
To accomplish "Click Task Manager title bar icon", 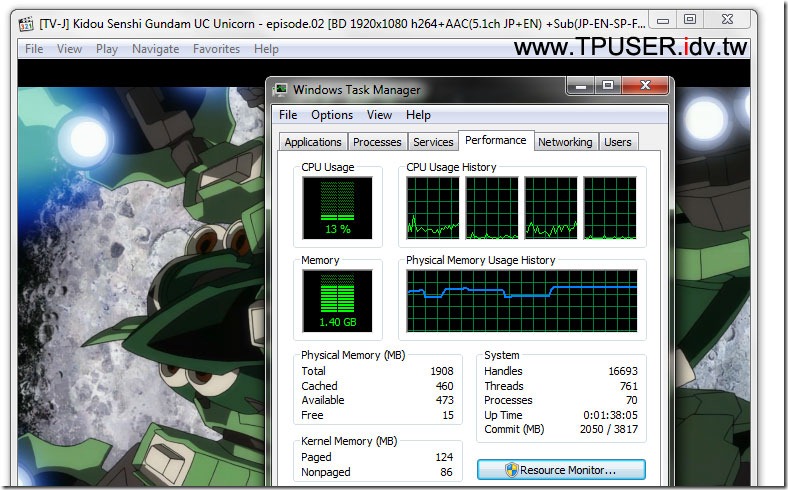I will pyautogui.click(x=280, y=89).
